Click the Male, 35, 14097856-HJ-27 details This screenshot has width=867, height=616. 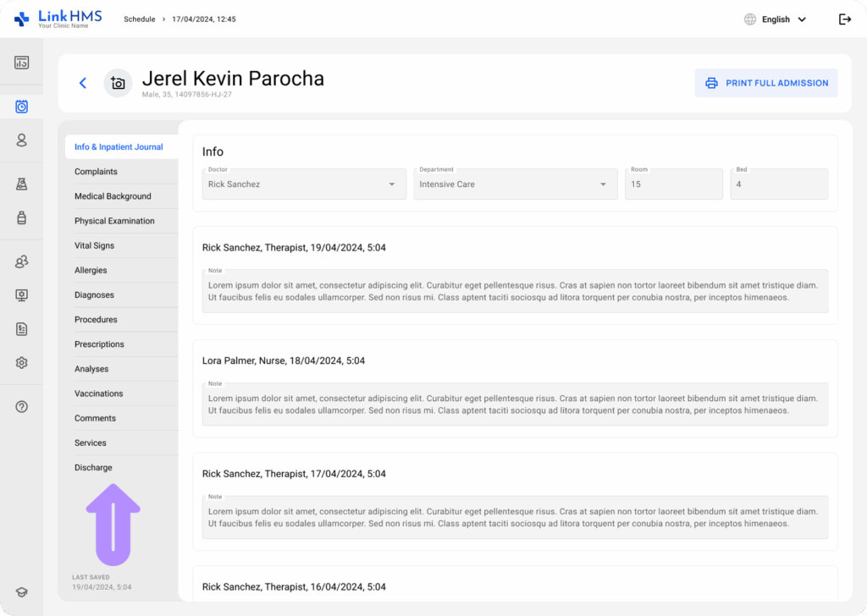187,95
